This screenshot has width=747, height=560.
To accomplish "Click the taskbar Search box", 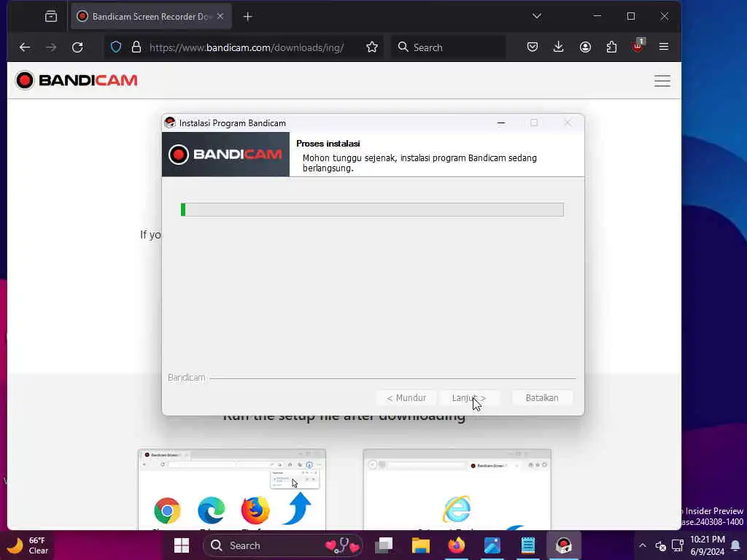I will [x=283, y=545].
